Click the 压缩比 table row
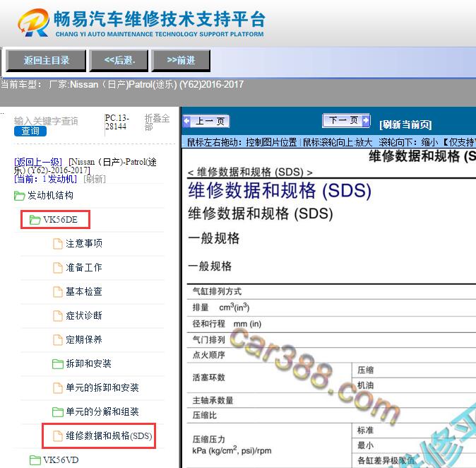 click(x=331, y=416)
